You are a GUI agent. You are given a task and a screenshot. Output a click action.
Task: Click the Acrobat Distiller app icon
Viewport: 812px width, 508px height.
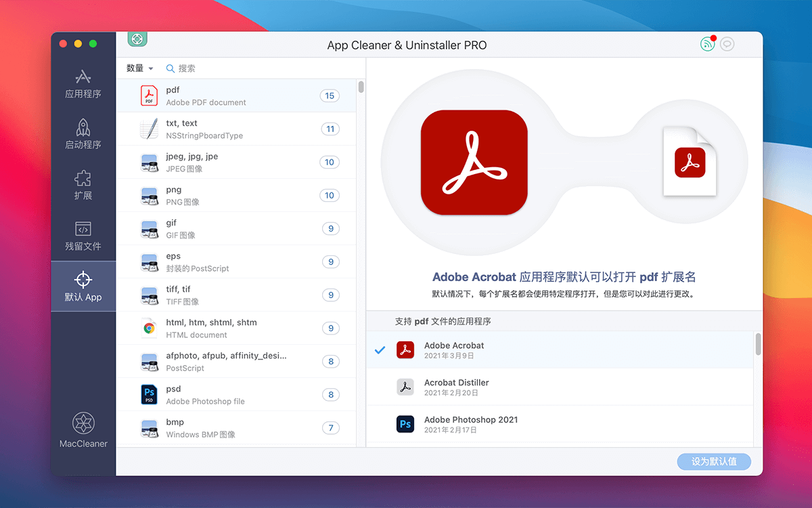click(405, 387)
